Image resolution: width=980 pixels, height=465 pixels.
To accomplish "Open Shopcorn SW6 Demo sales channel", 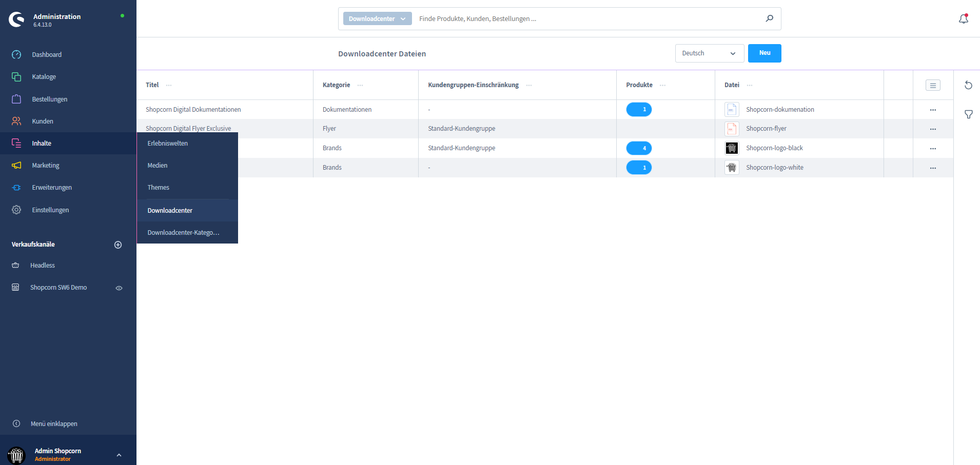I will click(x=58, y=287).
